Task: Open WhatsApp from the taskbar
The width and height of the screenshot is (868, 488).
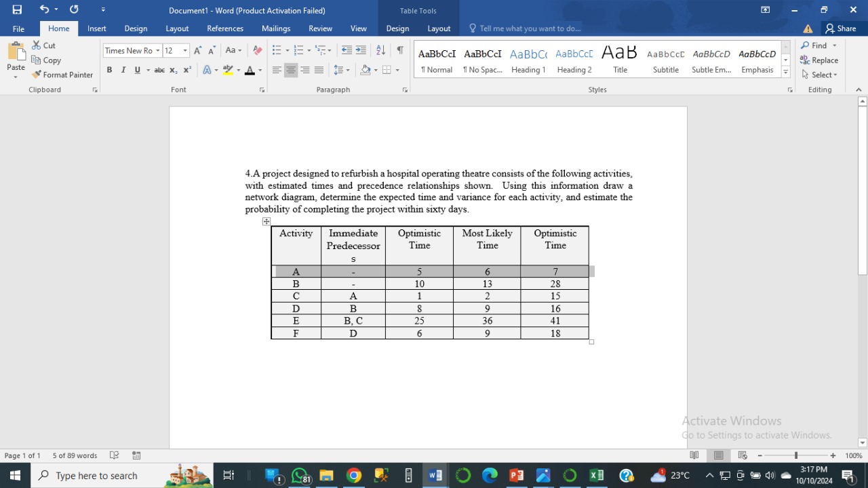Action: pyautogui.click(x=300, y=475)
